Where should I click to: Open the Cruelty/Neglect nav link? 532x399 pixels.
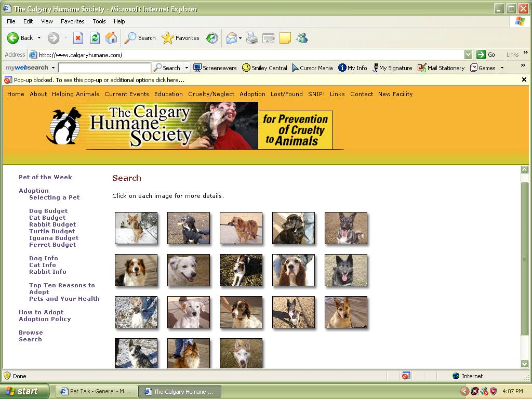pos(211,94)
